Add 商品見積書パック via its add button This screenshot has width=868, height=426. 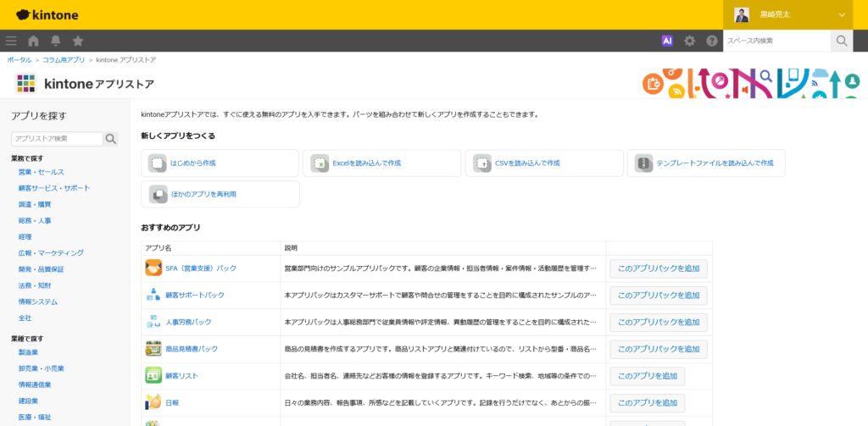click(x=658, y=349)
